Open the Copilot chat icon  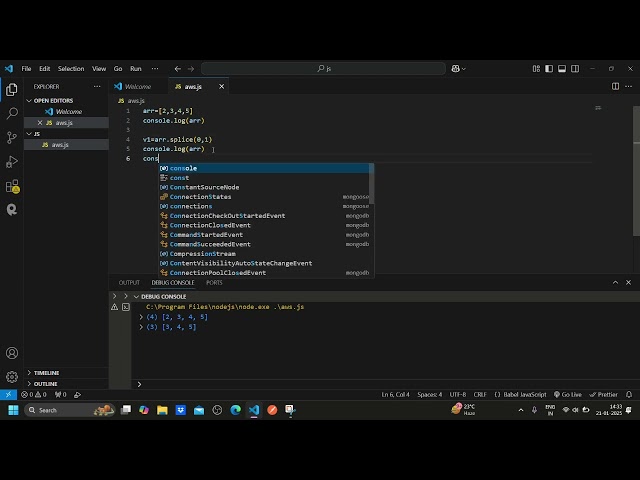(x=458, y=69)
